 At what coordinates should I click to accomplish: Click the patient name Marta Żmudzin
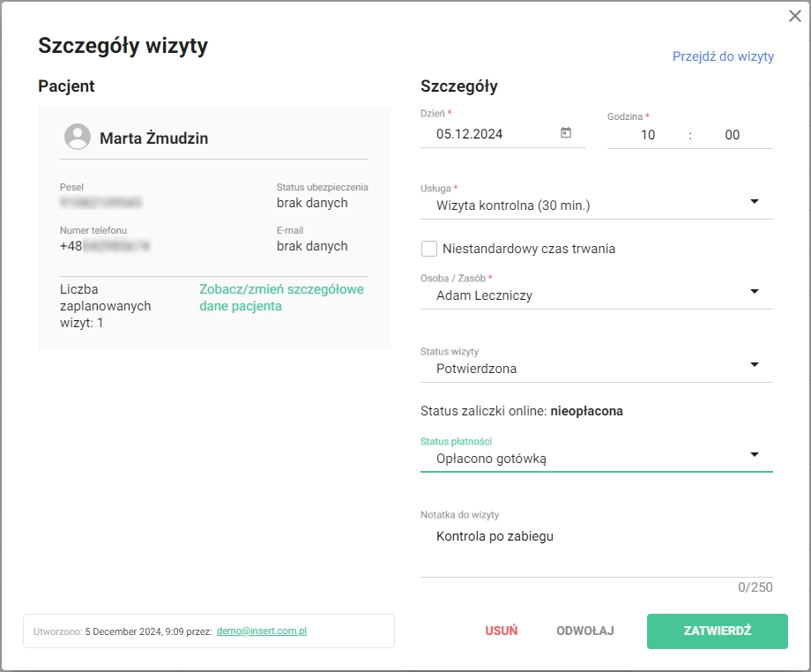point(153,138)
